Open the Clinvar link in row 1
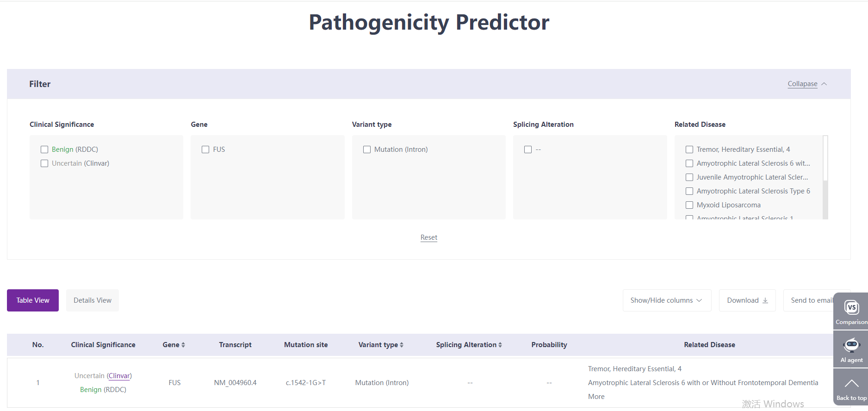 pyautogui.click(x=119, y=376)
